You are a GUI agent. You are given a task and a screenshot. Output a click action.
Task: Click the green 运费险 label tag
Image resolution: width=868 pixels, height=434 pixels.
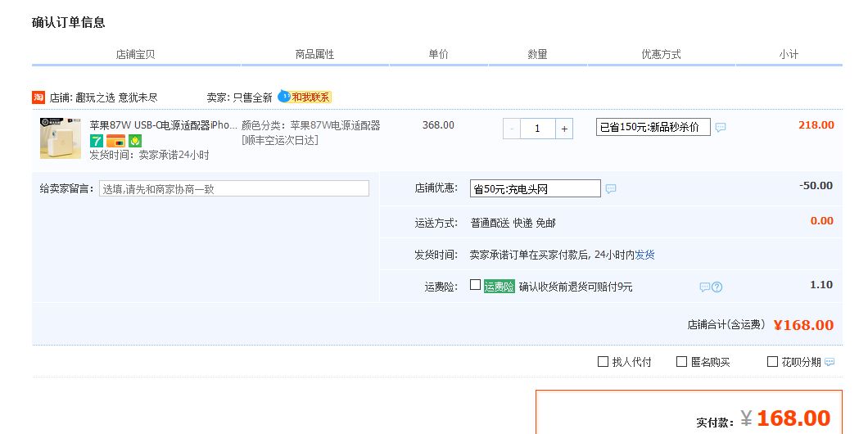(500, 287)
